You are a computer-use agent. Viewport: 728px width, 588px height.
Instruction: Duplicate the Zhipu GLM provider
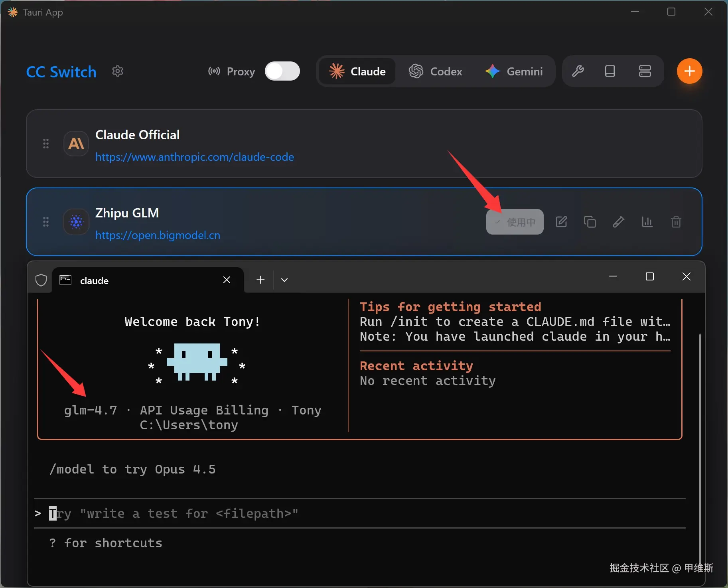[x=590, y=222]
